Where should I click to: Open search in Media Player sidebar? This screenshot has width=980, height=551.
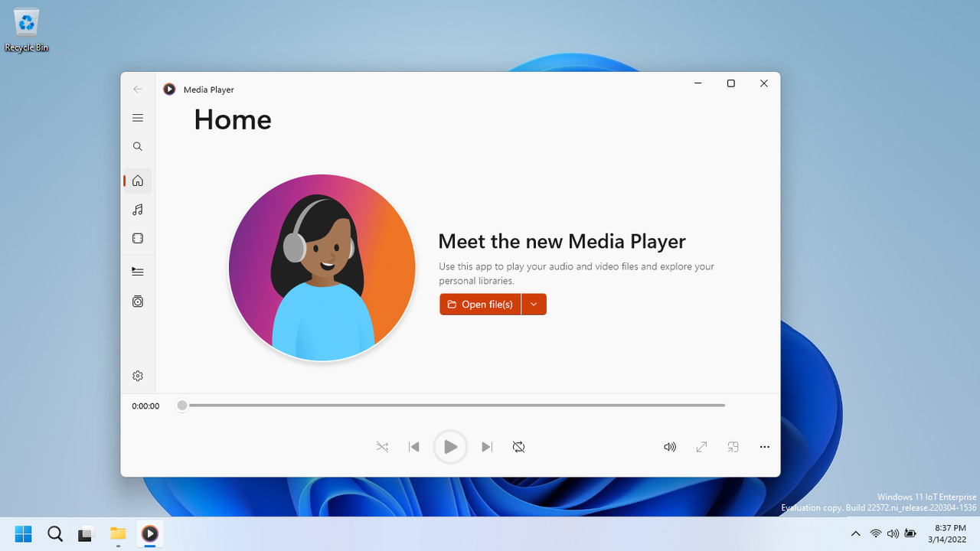pyautogui.click(x=138, y=146)
